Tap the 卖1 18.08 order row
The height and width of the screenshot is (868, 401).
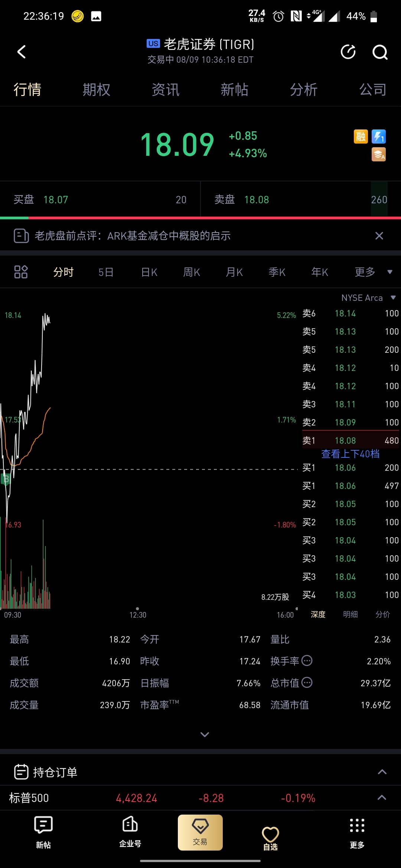351,440
